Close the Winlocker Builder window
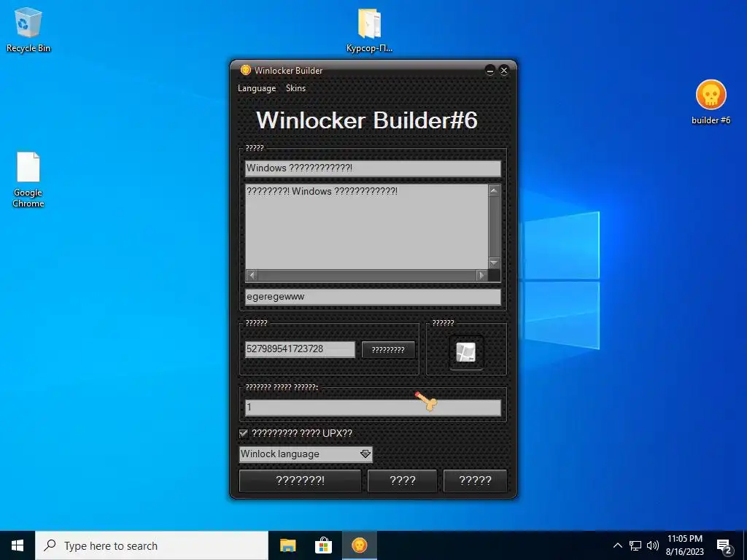This screenshot has width=747, height=560. (x=504, y=71)
